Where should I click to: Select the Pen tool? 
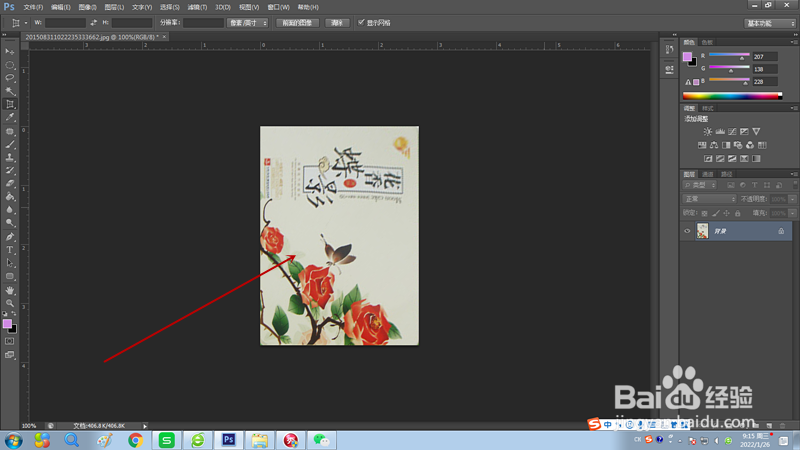click(10, 237)
